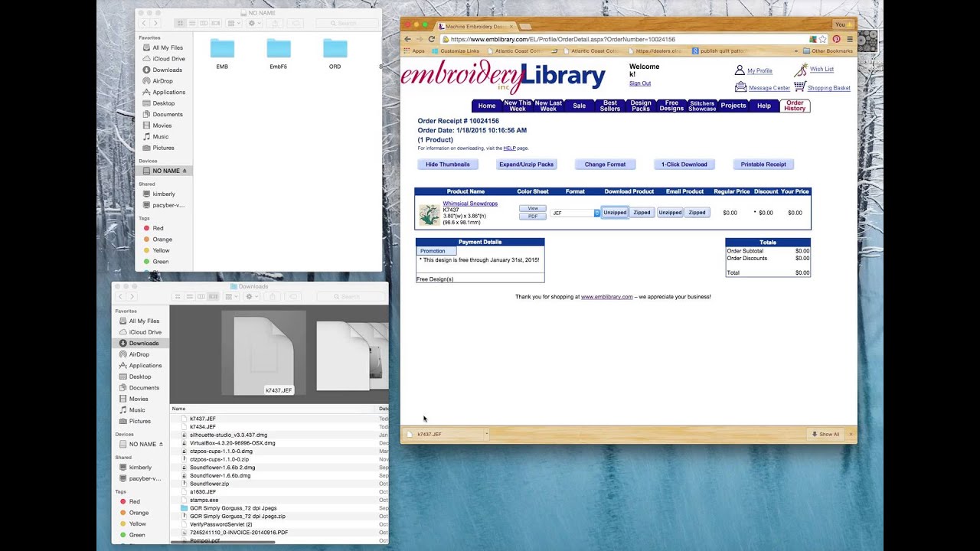Click the bookmark star in Chrome's address bar

click(823, 39)
